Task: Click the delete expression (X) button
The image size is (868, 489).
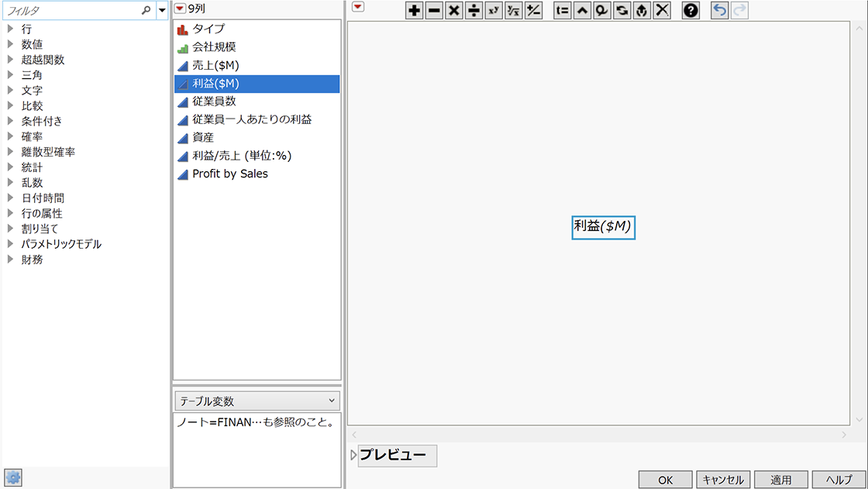Action: (662, 11)
